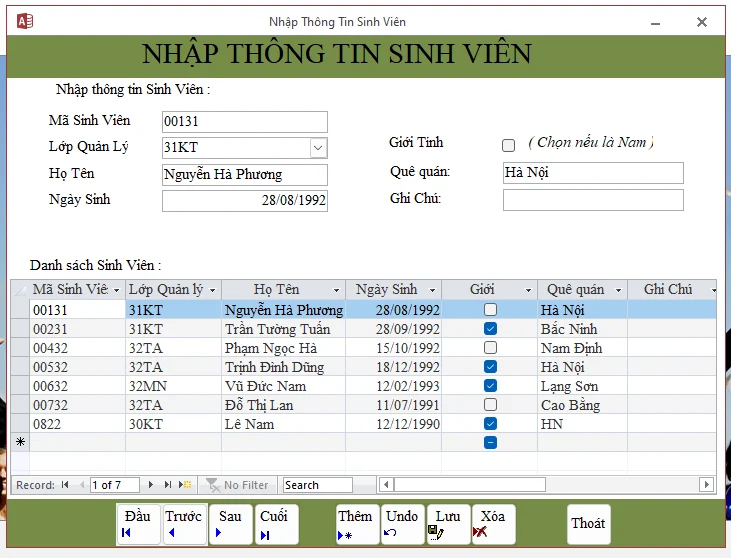The width and height of the screenshot is (731, 558).
Task: Uncheck Giới box for Trần Tường Tuấn
Action: [490, 329]
